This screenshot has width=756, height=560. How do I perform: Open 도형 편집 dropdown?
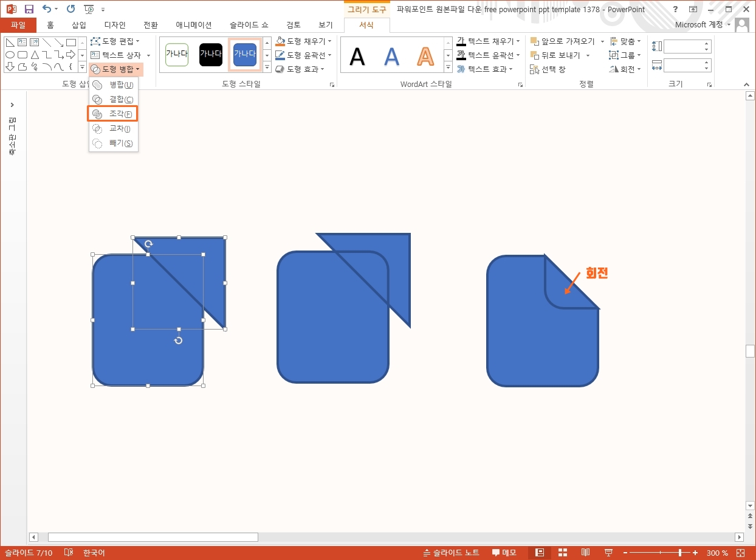pyautogui.click(x=115, y=41)
